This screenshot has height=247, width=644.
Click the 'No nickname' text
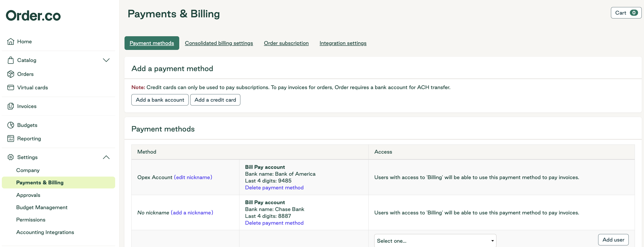point(153,213)
